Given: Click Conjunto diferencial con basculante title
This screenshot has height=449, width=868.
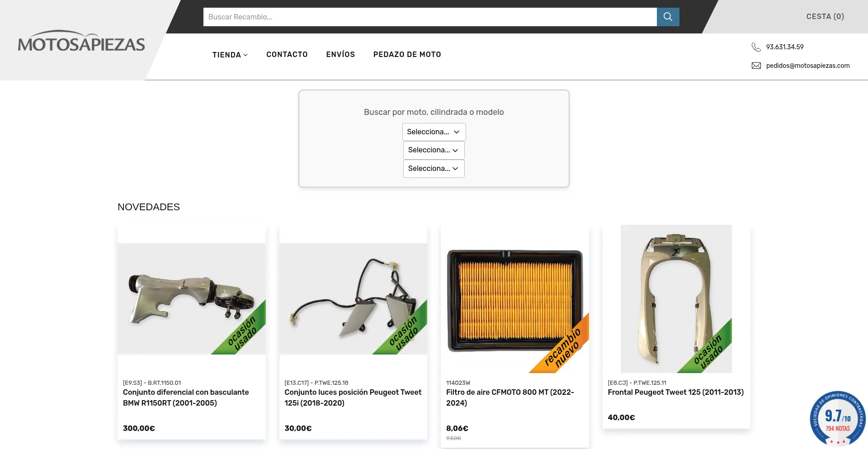Looking at the screenshot, I should 186,397.
